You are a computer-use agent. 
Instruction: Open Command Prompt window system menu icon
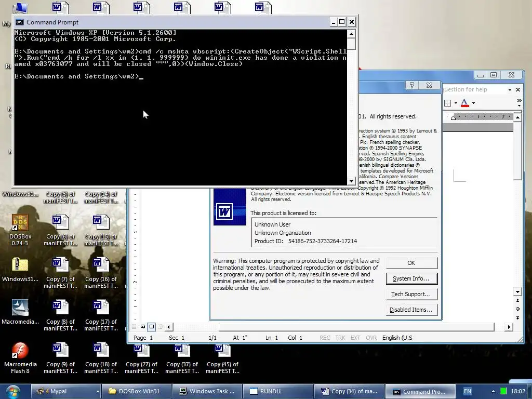[x=20, y=22]
